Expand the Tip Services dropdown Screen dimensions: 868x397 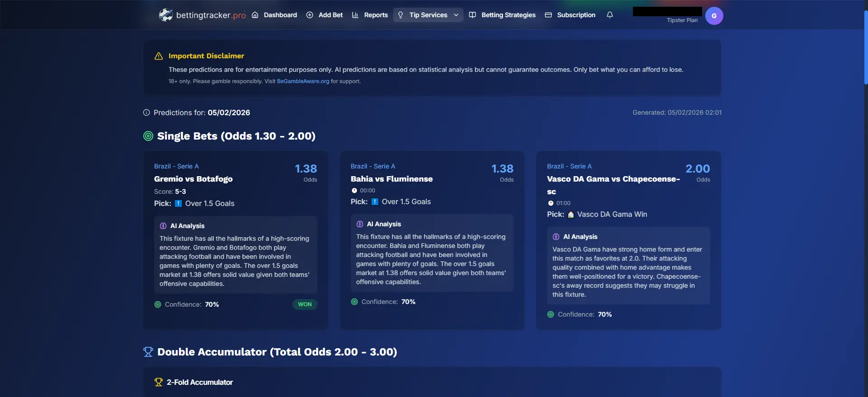(428, 15)
